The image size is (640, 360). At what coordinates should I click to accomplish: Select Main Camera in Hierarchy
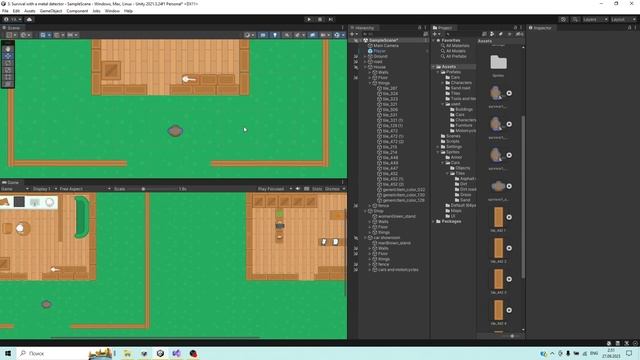click(x=385, y=46)
